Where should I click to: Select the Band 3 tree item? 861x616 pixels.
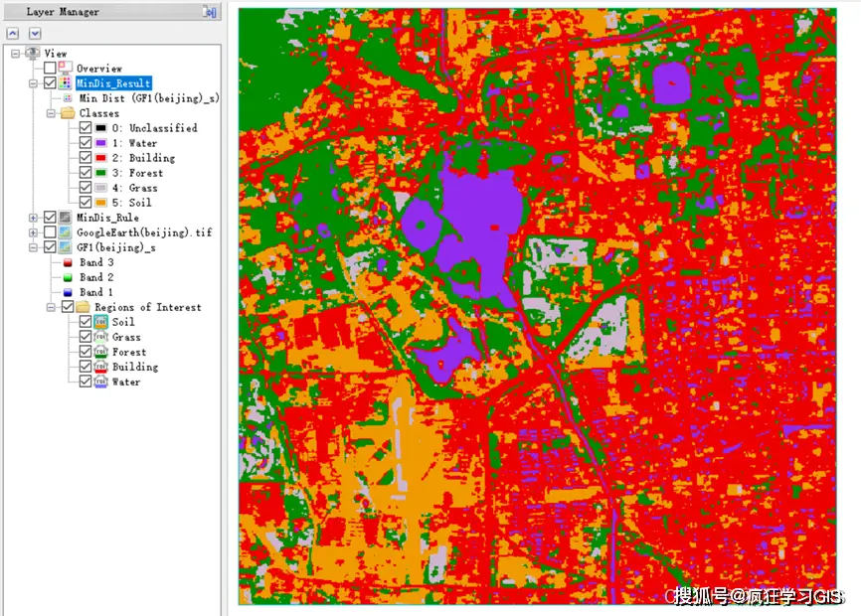tap(96, 262)
